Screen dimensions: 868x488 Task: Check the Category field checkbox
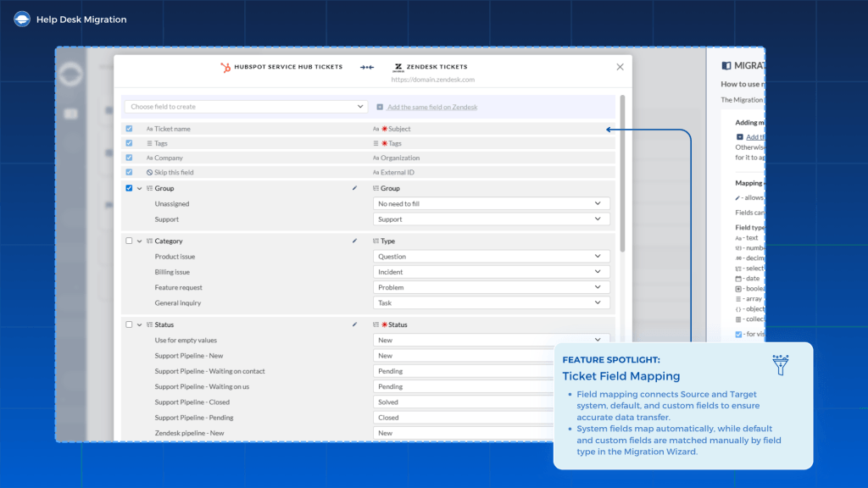pyautogui.click(x=129, y=241)
